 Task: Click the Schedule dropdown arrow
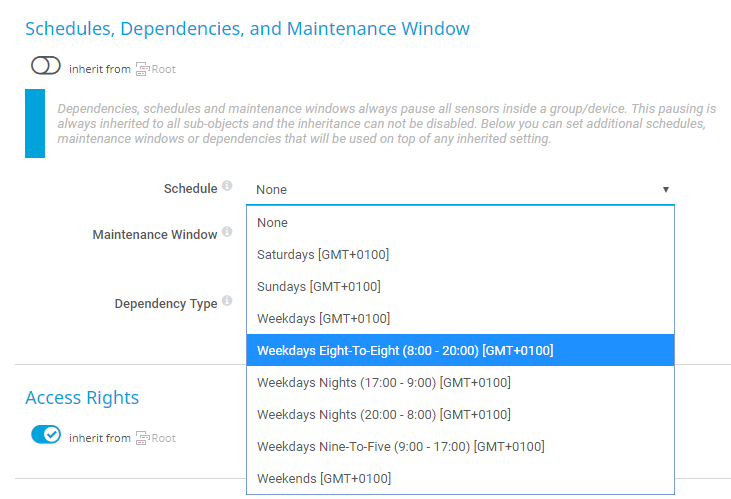pos(665,189)
